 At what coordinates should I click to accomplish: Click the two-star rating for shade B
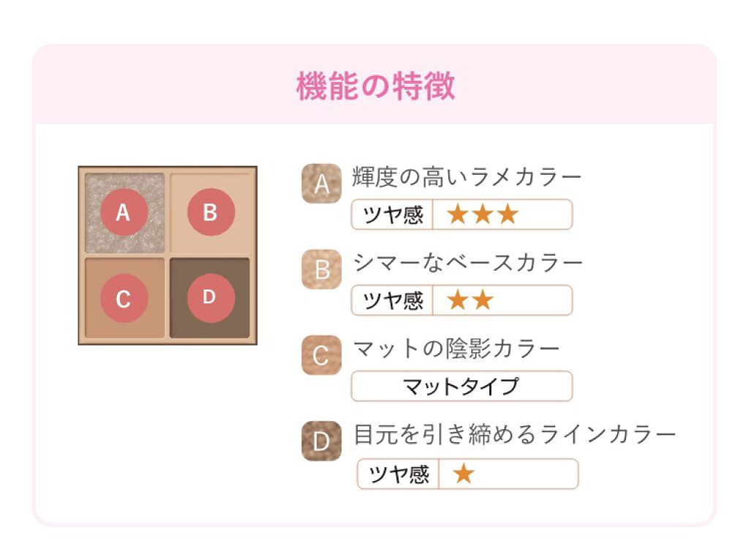(470, 300)
